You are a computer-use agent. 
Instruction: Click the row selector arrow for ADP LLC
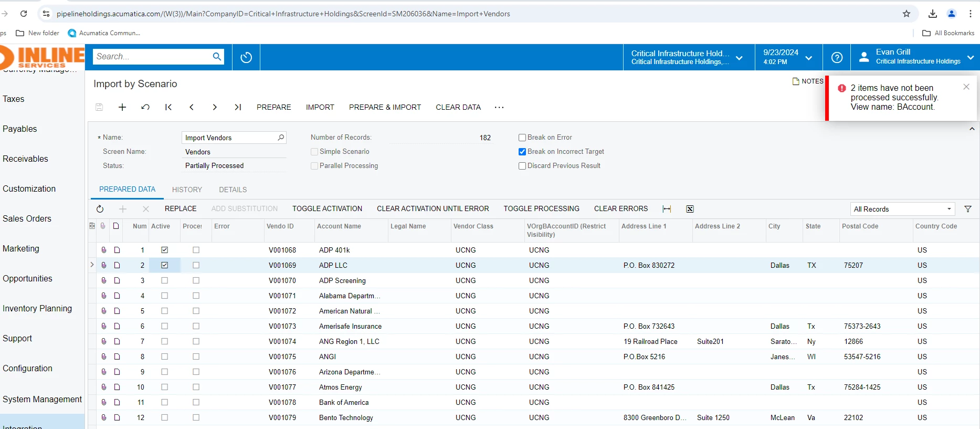(x=92, y=265)
